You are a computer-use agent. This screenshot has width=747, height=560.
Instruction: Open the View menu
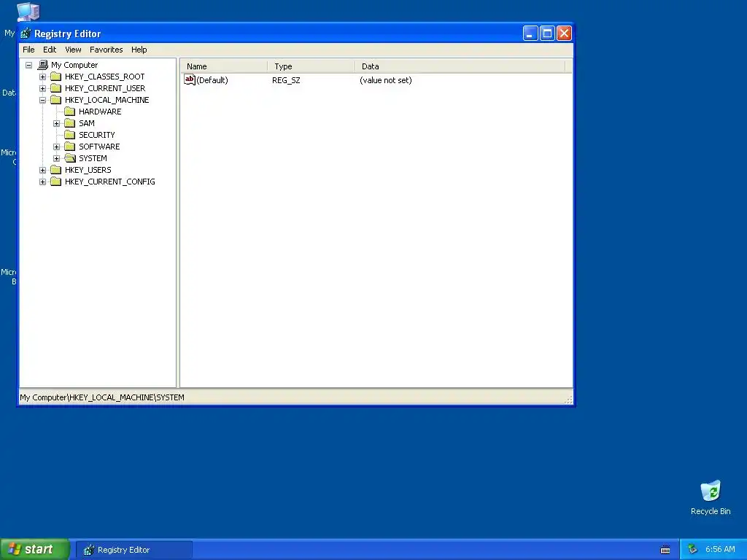click(x=73, y=50)
